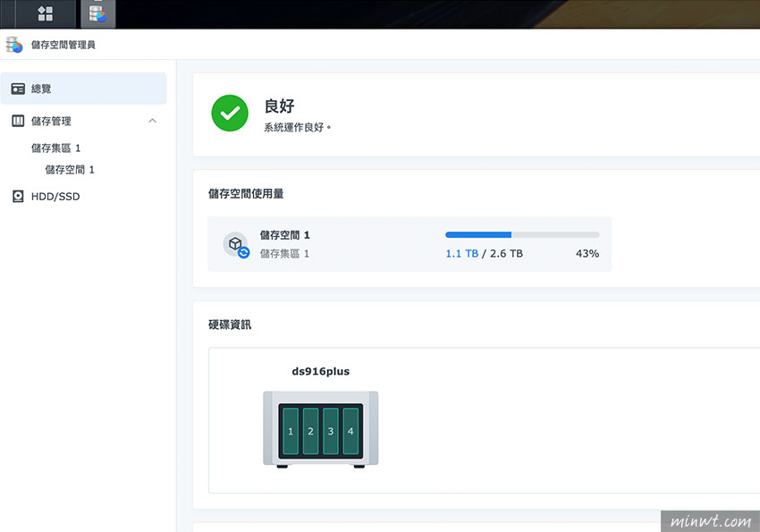The width and height of the screenshot is (760, 532).
Task: Select 儲存管理 in the sidebar
Action: point(51,121)
